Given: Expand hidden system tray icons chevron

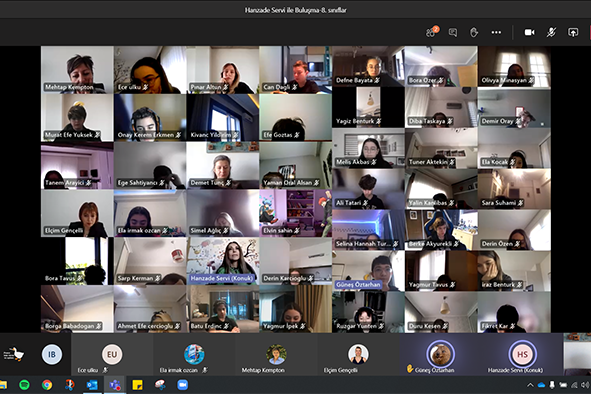Looking at the screenshot, I should click(x=530, y=385).
